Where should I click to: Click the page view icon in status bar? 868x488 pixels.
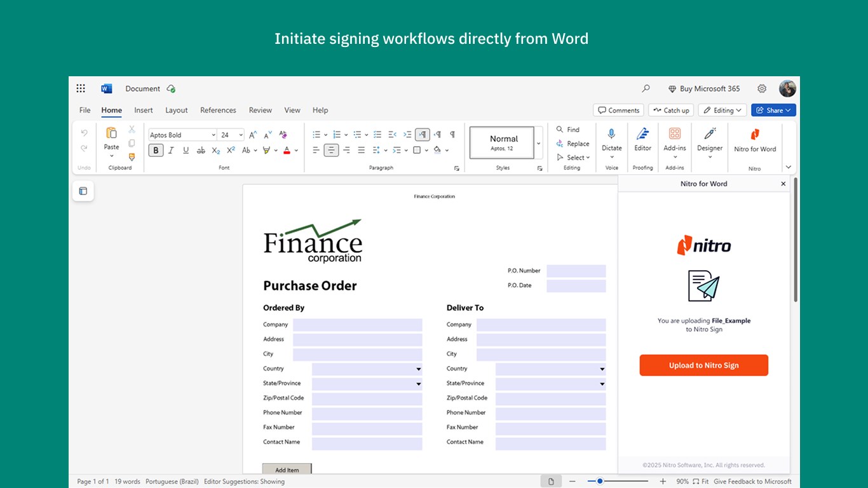(551, 481)
